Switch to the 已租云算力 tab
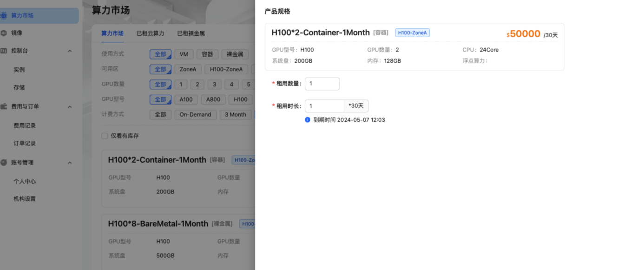Screen dimensions: 644x270 coord(150,33)
